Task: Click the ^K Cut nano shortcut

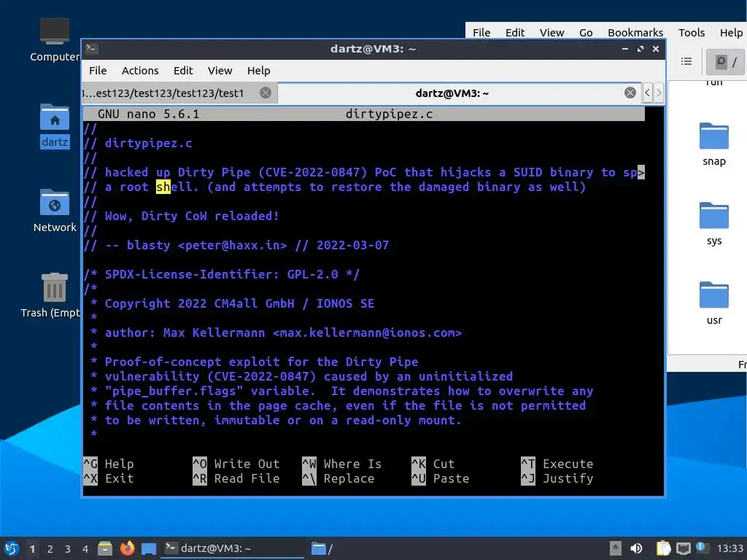Action: (x=433, y=464)
